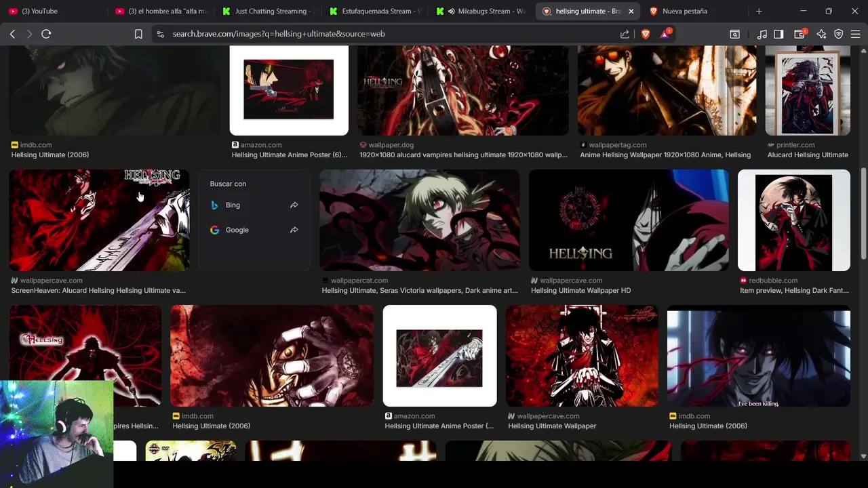Open the Brave playlist music icon

click(x=762, y=34)
